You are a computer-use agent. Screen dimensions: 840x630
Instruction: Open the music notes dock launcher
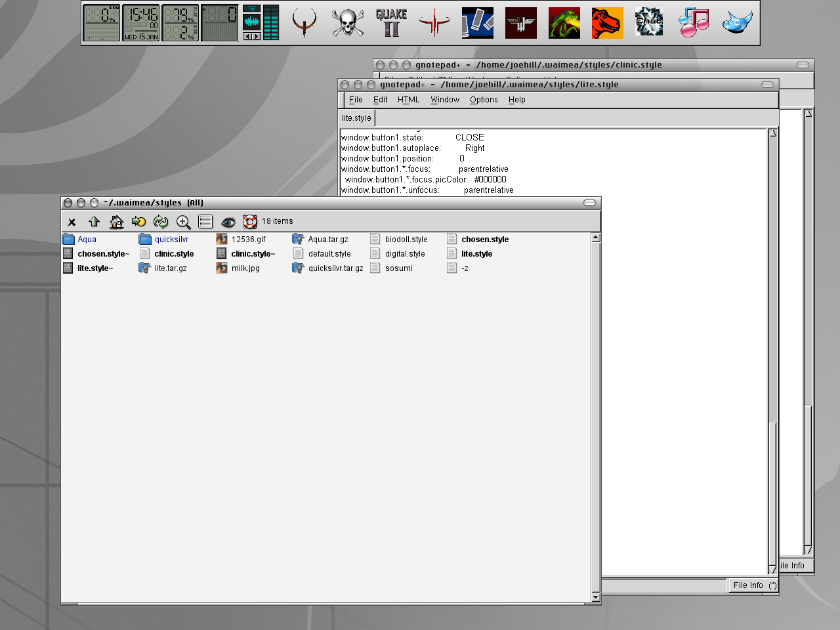(694, 23)
